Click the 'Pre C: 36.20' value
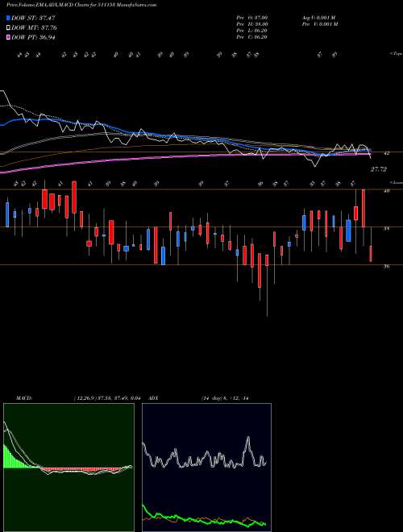 [x=252, y=37]
